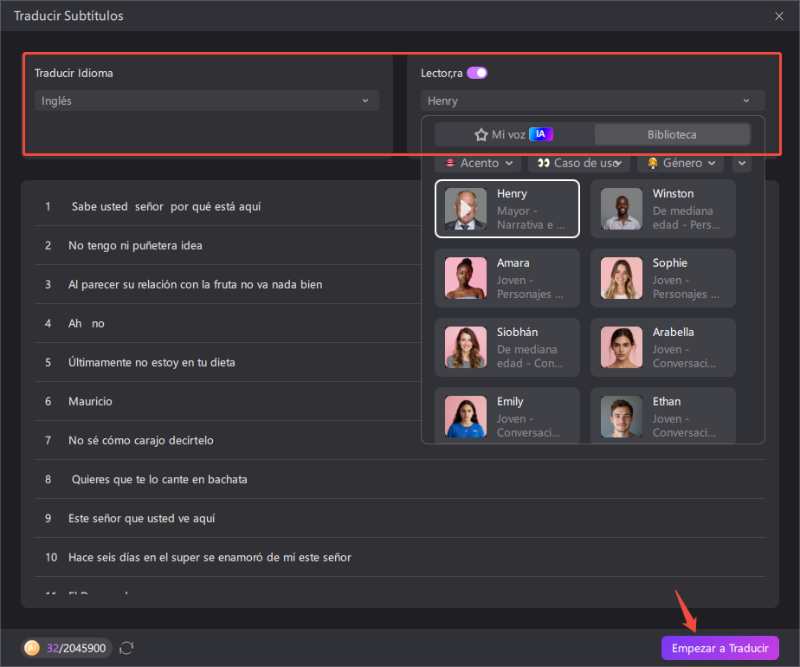Click the coin credits icon
800x667 pixels.
[x=33, y=648]
